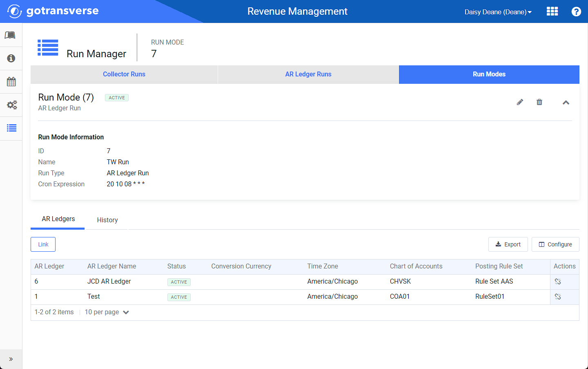
Task: Open the app switcher grid icon
Action: coord(552,11)
